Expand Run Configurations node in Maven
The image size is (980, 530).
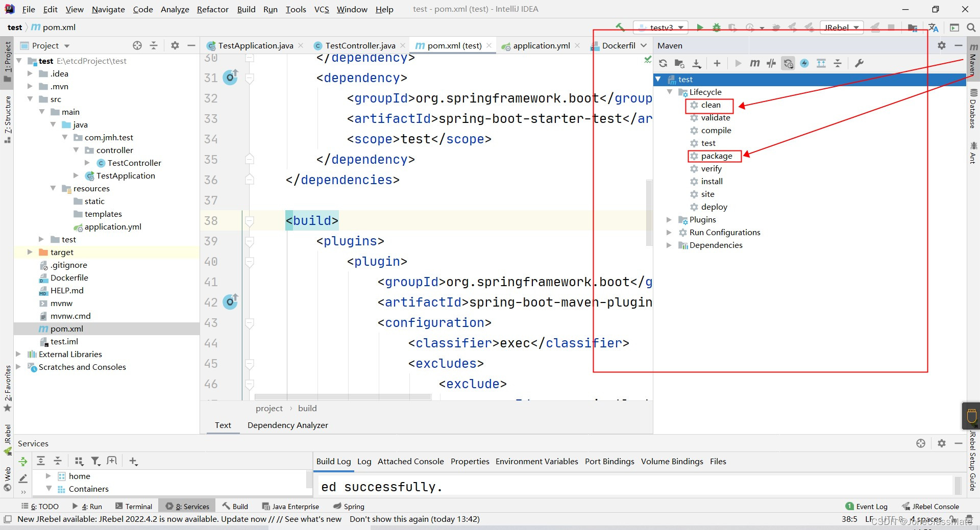669,233
